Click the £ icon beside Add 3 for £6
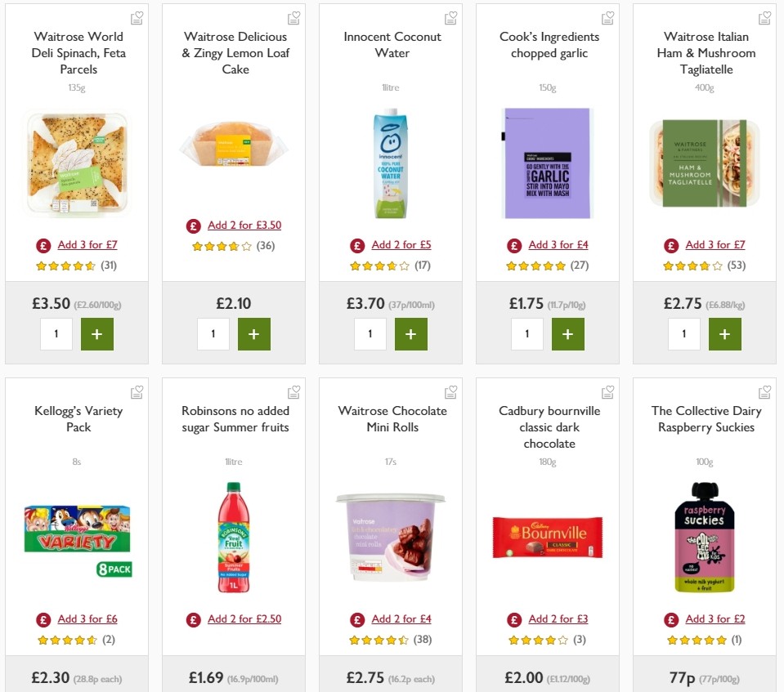This screenshot has height=692, width=784. tap(43, 618)
